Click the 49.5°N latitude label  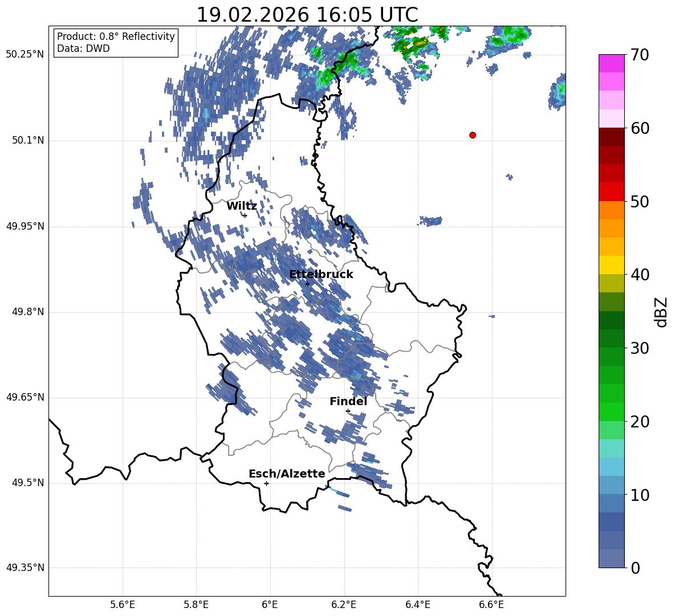(27, 483)
